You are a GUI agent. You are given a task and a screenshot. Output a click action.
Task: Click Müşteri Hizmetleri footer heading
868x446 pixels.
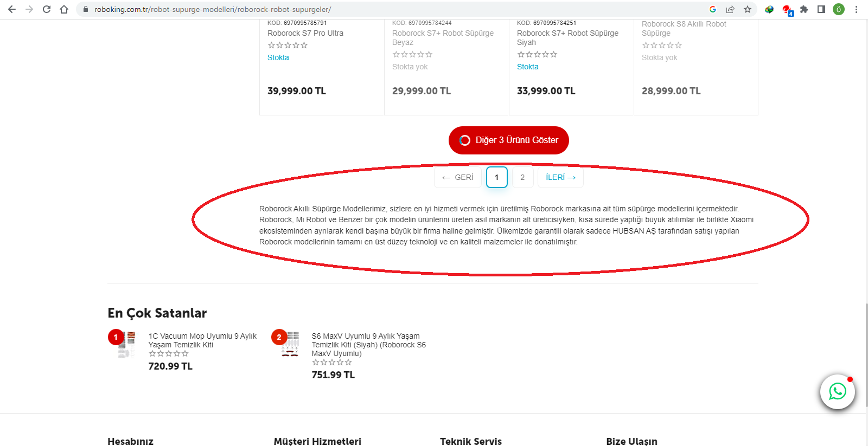tap(317, 441)
